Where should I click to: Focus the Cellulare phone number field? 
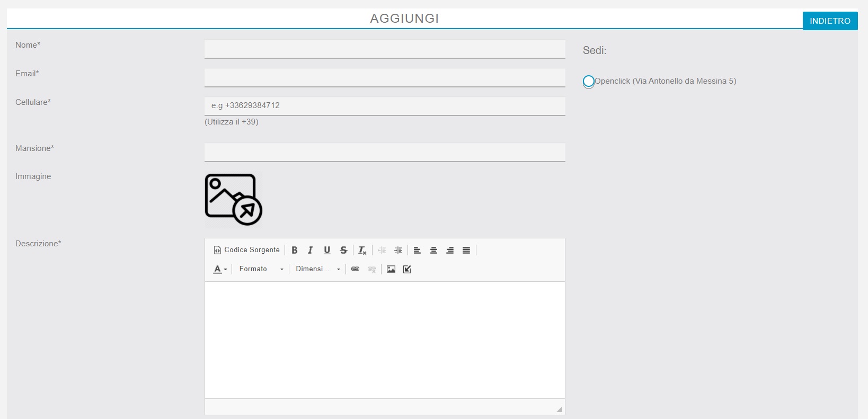pyautogui.click(x=385, y=106)
